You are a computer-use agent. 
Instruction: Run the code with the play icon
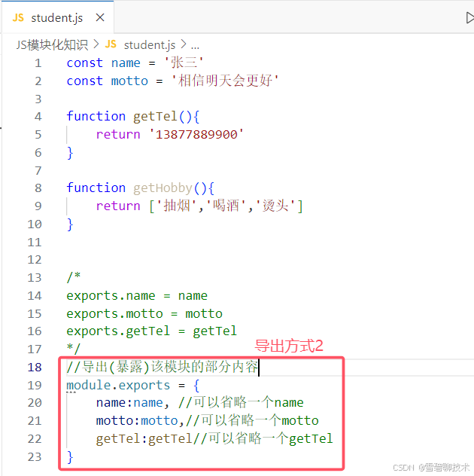tap(469, 17)
